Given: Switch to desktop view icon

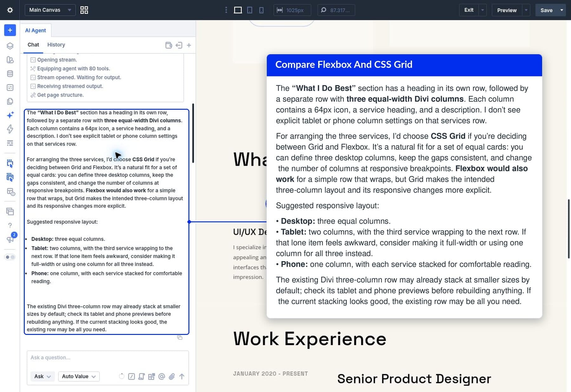Looking at the screenshot, I should (238, 10).
